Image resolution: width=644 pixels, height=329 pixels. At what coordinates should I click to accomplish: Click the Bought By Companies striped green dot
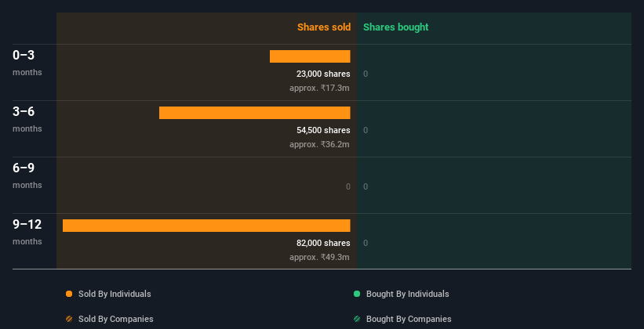tap(357, 319)
